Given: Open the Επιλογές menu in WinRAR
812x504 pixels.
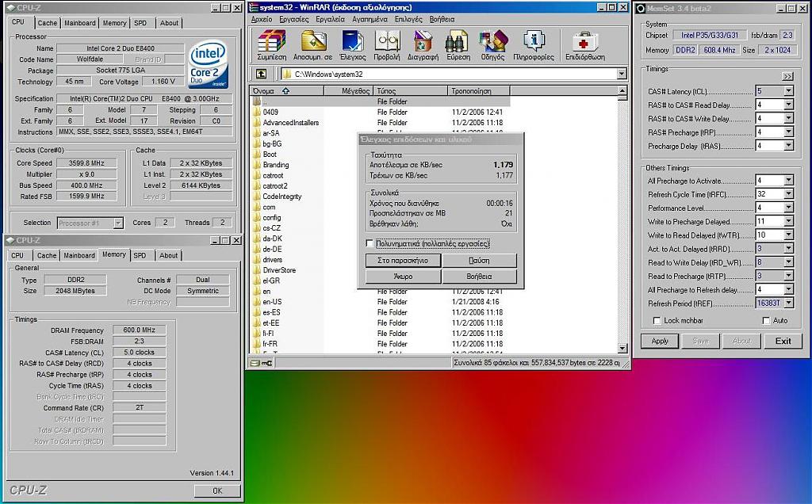Looking at the screenshot, I should click(x=408, y=19).
